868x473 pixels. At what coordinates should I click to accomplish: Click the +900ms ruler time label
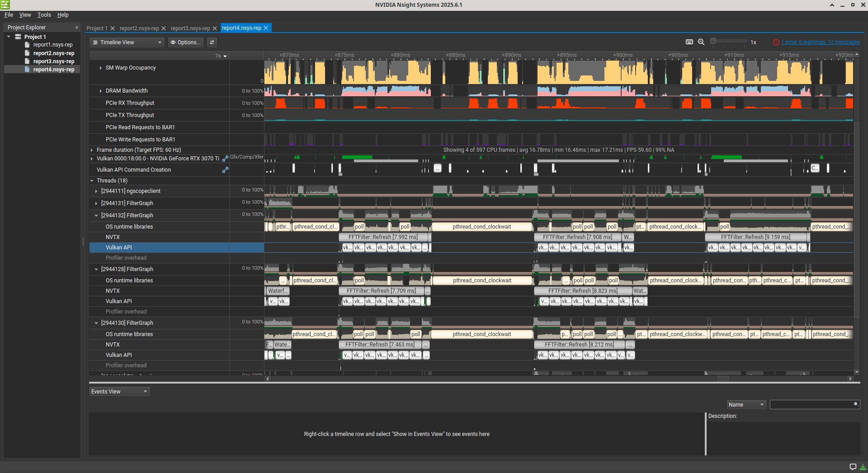[x=623, y=55]
